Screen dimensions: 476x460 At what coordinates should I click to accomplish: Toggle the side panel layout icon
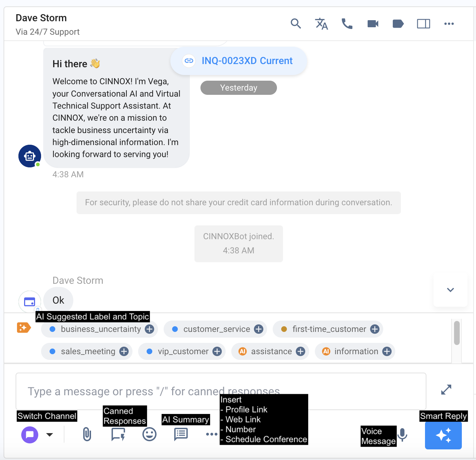click(x=424, y=24)
